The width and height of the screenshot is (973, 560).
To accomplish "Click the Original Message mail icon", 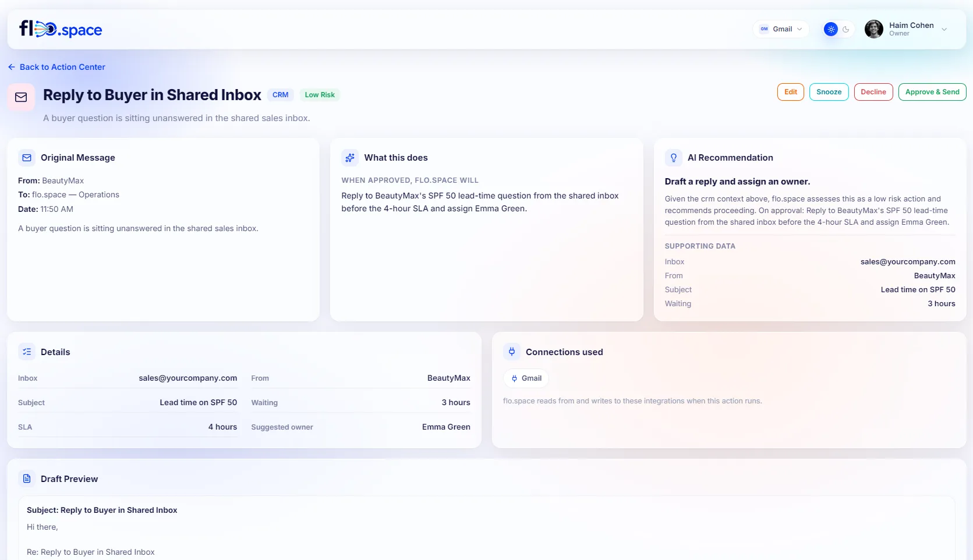I will coord(27,158).
